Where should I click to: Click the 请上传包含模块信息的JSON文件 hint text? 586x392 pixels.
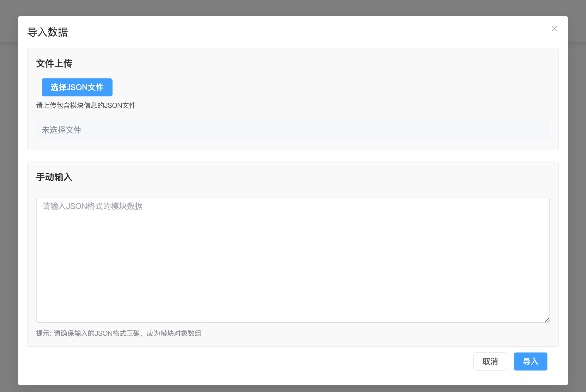pos(86,106)
